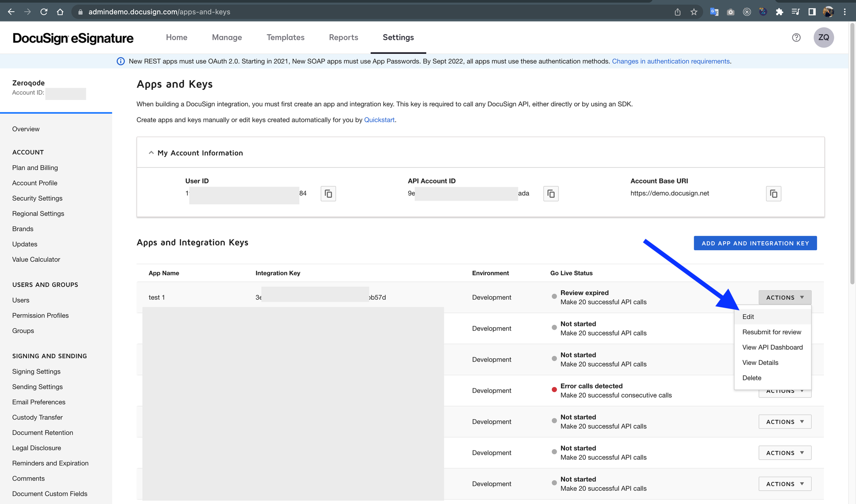
Task: Open Document Retention settings
Action: point(43,433)
